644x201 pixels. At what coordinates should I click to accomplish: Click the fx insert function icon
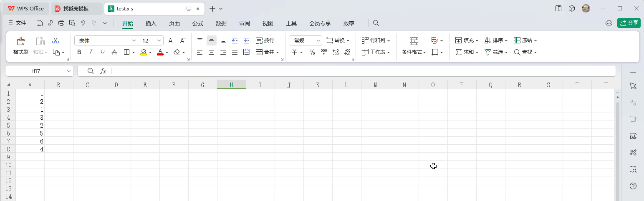coord(103,71)
